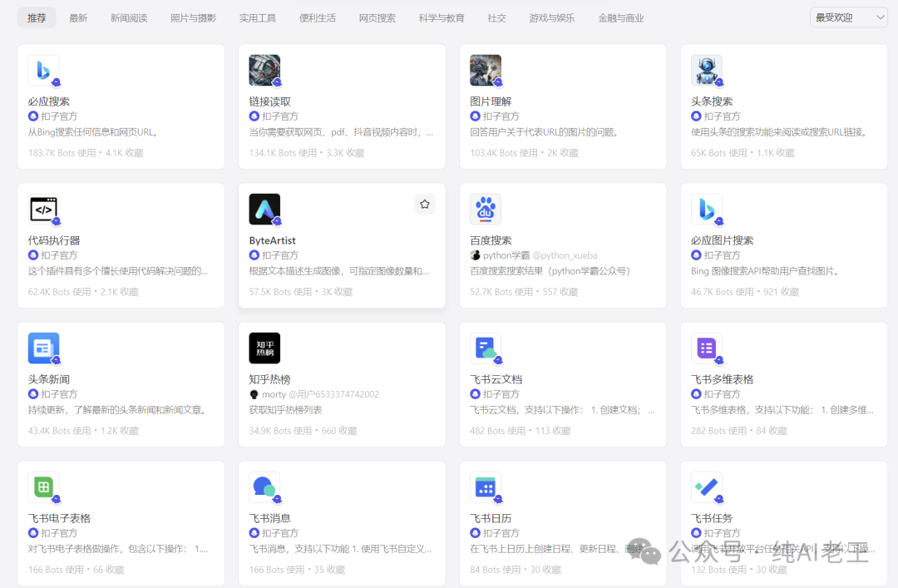Switch to the 社交 tab
The width and height of the screenshot is (898, 588).
496,17
